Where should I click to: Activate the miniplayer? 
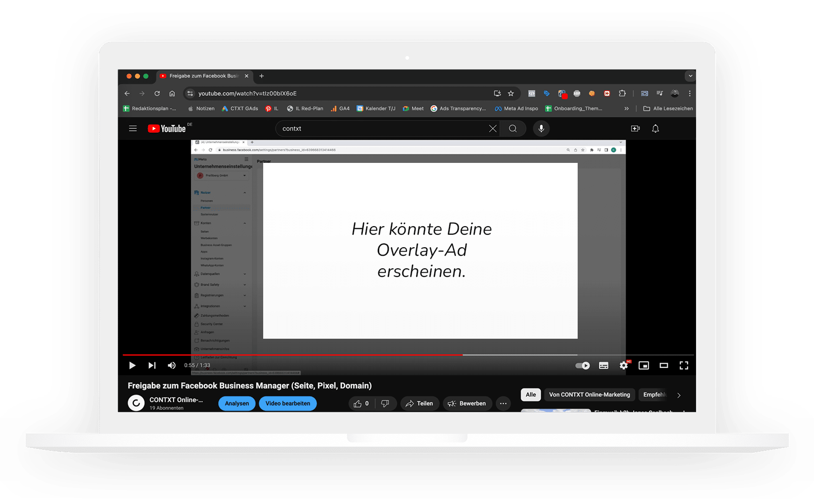[644, 366]
